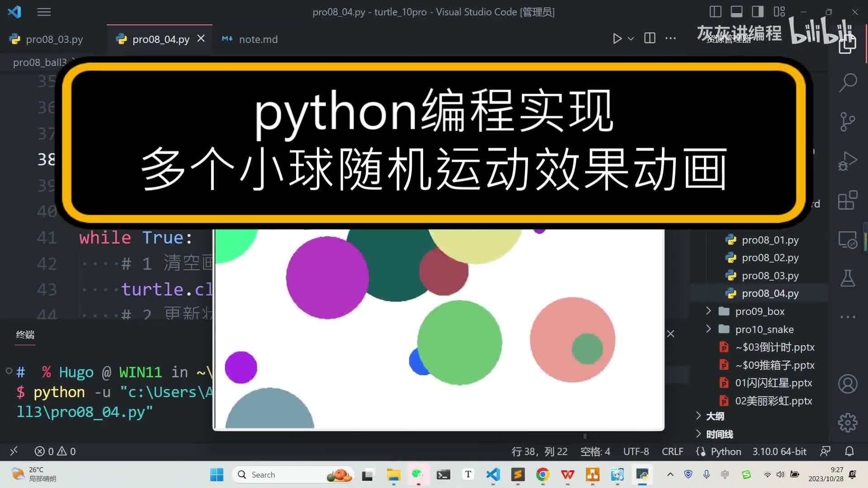Select Python language mode in status bar

click(726, 451)
